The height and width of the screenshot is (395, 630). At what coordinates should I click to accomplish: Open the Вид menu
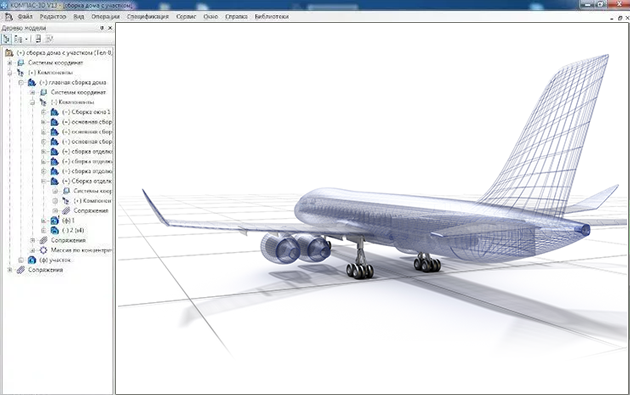[79, 16]
